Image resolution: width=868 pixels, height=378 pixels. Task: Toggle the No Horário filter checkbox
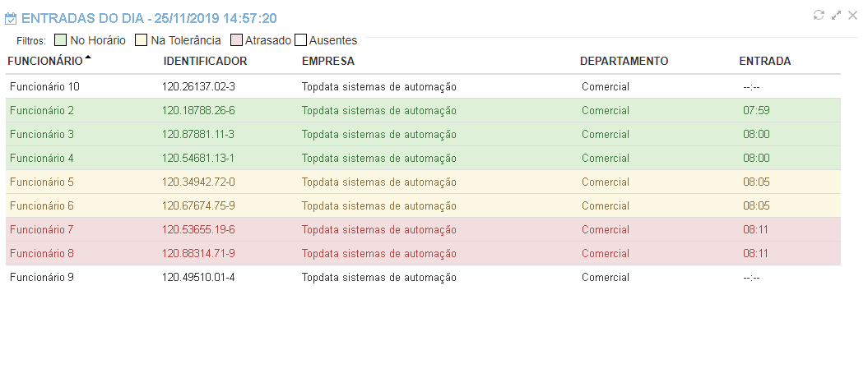point(60,39)
